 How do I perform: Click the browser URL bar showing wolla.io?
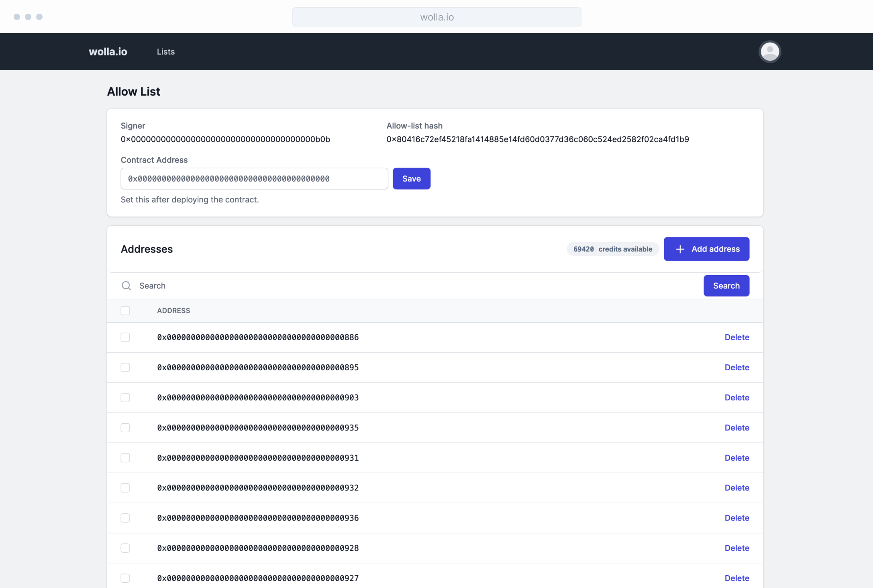(x=436, y=17)
